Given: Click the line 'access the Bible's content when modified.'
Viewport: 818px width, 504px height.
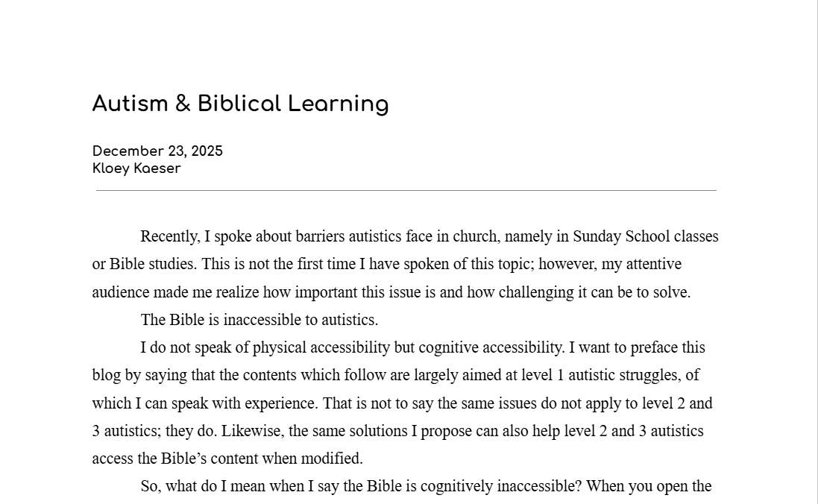Looking at the screenshot, I should point(227,459).
